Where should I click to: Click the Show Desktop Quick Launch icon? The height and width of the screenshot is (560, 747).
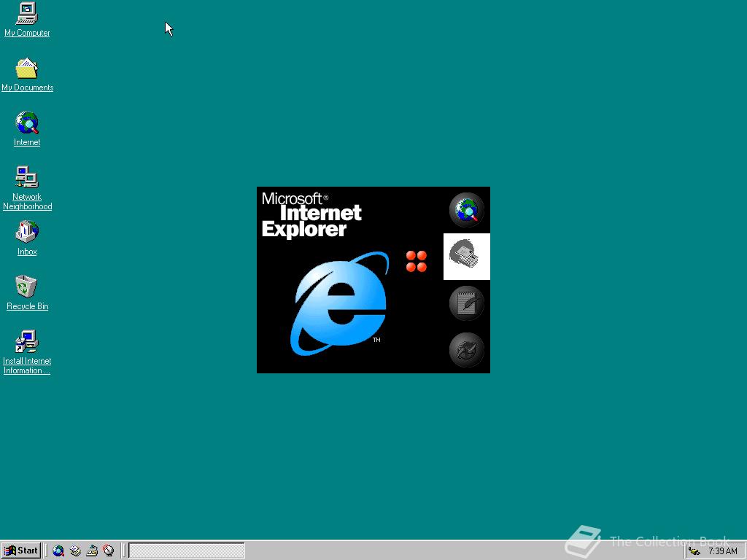(92, 551)
